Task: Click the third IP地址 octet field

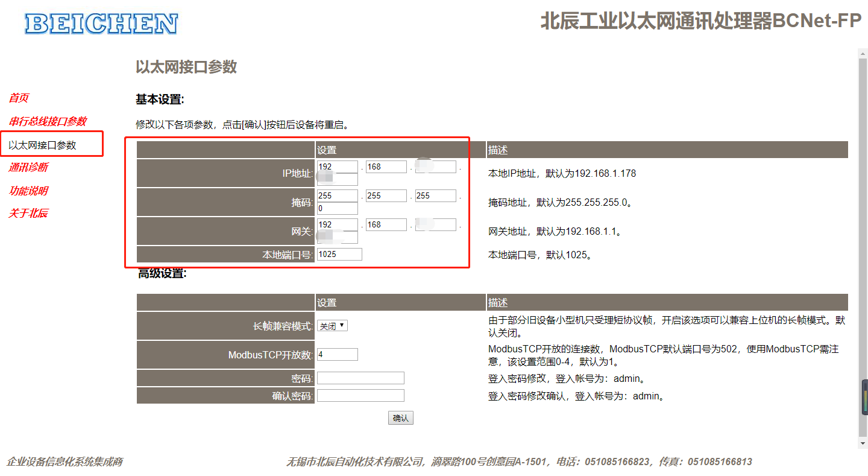Action: pyautogui.click(x=435, y=167)
